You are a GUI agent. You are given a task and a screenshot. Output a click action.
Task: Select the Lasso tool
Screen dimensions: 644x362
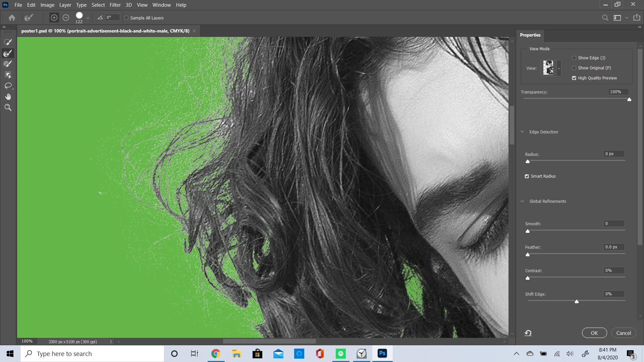point(8,86)
